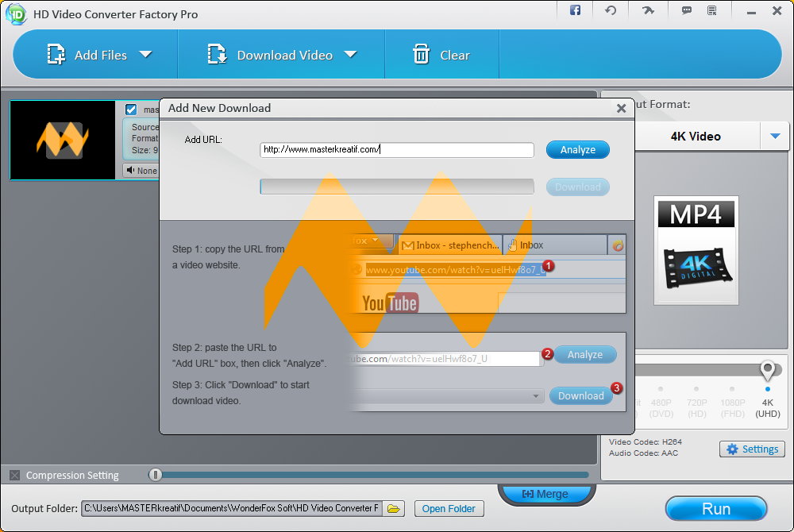Start conversion with the Run button

click(716, 509)
